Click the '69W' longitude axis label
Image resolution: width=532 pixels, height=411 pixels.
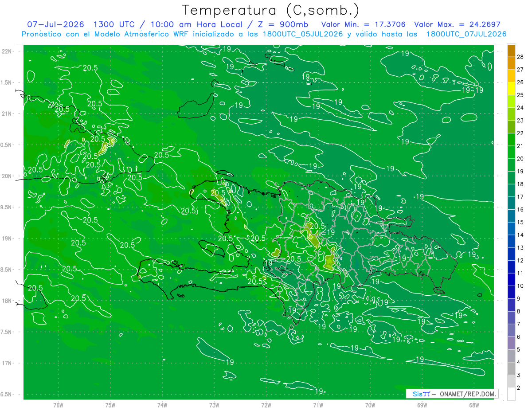click(x=422, y=405)
